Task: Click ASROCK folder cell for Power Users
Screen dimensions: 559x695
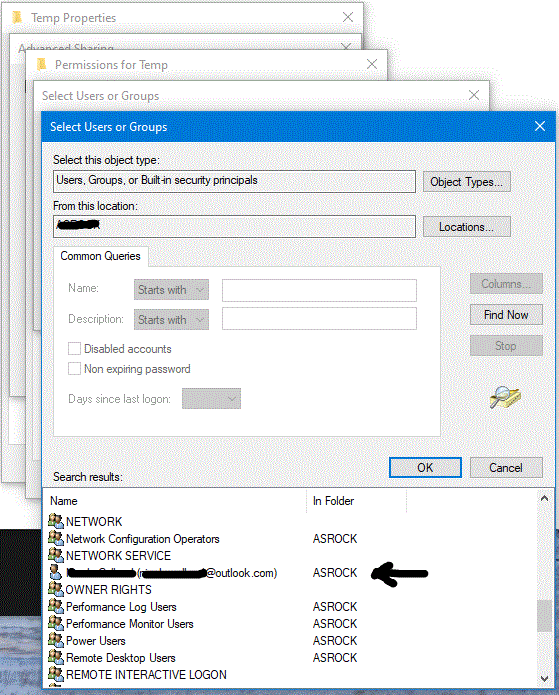Action: [335, 640]
